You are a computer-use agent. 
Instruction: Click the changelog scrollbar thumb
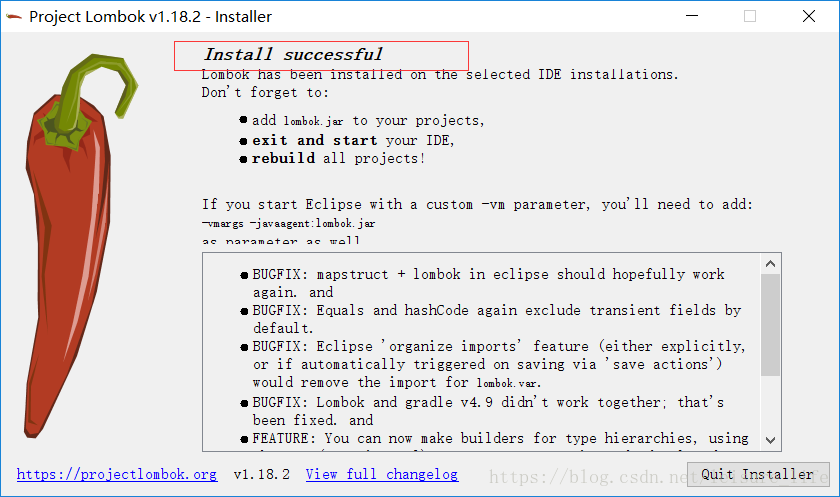[770, 325]
